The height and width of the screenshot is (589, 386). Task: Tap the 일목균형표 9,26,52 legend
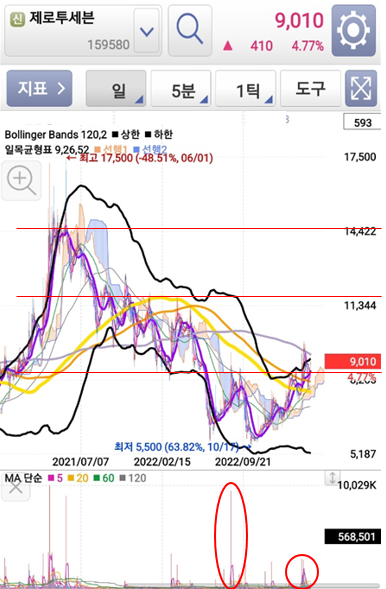pyautogui.click(x=47, y=150)
